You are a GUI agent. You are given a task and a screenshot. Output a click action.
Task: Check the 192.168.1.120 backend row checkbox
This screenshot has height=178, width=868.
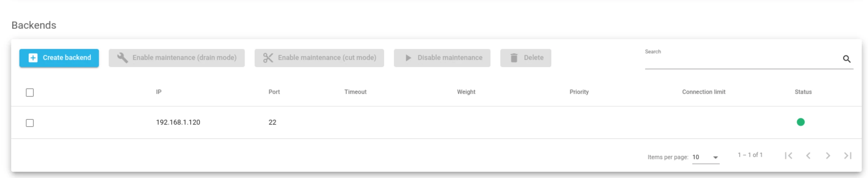click(30, 123)
